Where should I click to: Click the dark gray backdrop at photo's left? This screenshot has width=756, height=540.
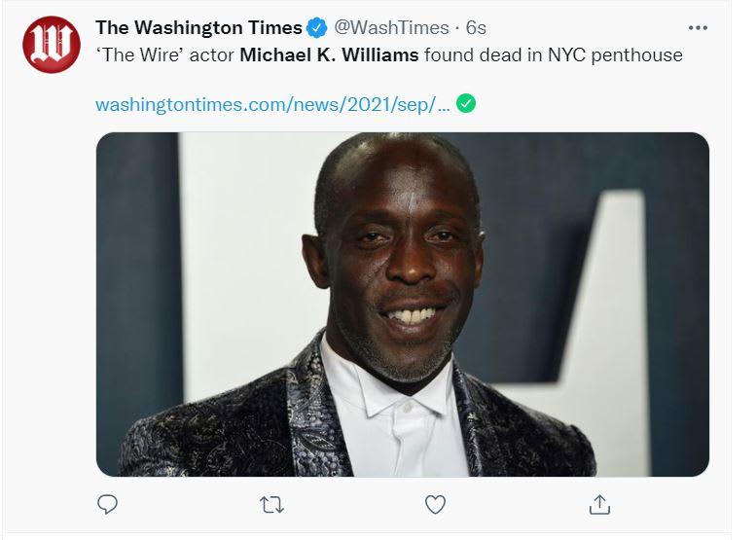[x=136, y=272]
